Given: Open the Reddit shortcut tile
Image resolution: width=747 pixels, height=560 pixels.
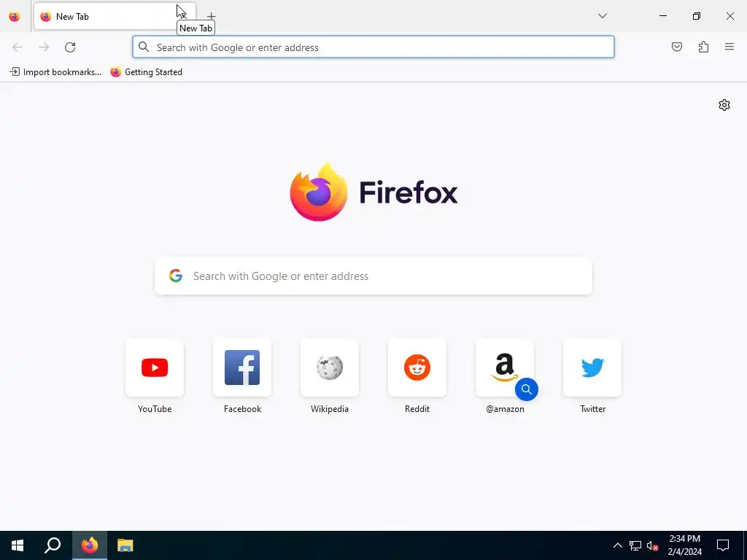Looking at the screenshot, I should (x=417, y=367).
